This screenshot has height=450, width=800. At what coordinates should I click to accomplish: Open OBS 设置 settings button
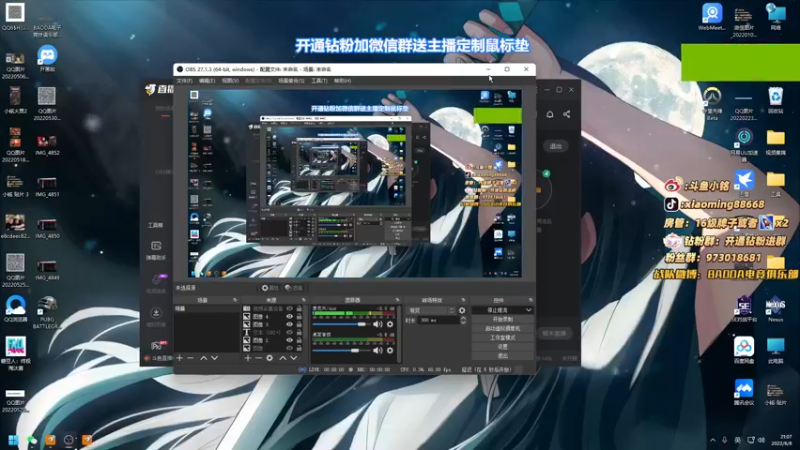503,347
